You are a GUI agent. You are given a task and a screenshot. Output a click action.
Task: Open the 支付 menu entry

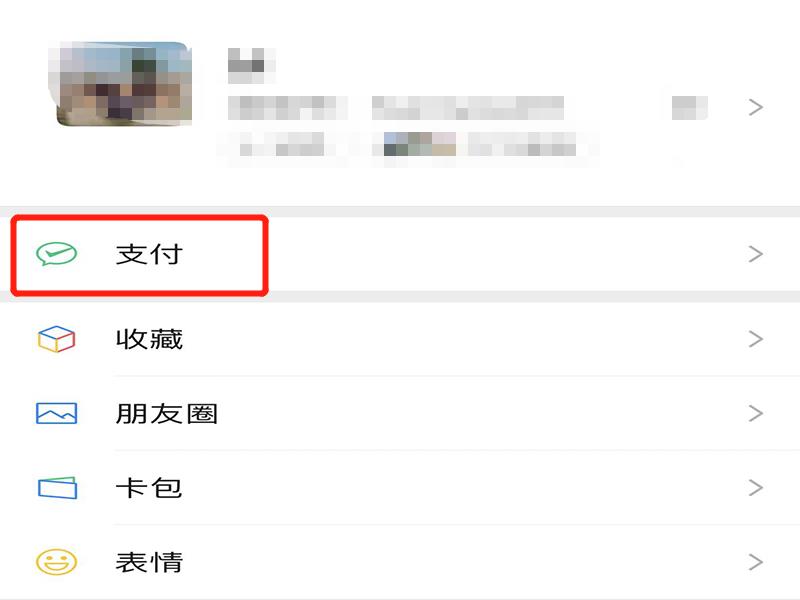400,254
